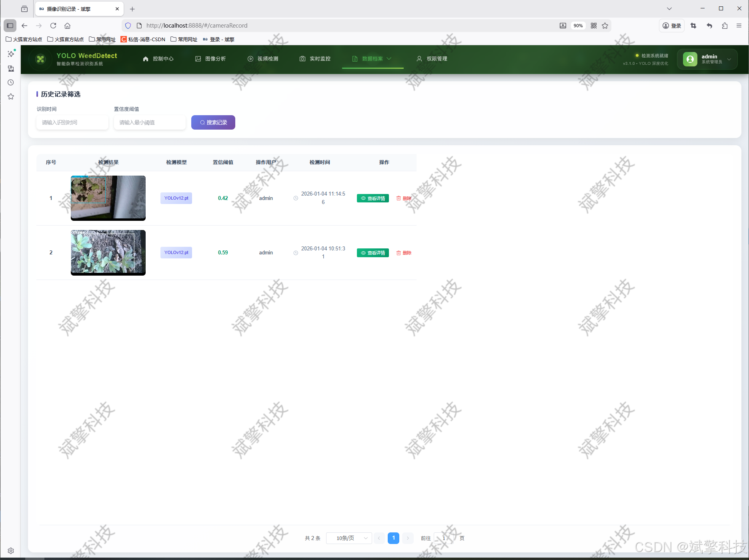Open the extensions puzzle icon

[725, 26]
